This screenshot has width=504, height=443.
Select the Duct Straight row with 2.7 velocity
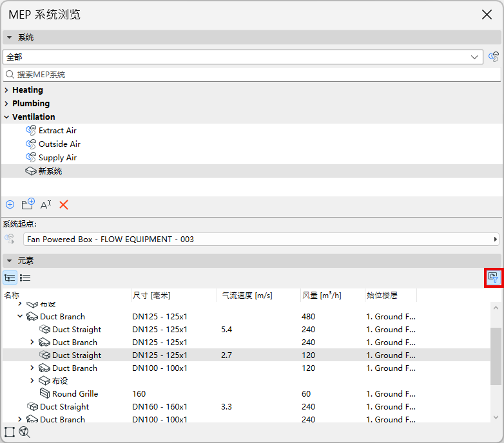pos(246,355)
